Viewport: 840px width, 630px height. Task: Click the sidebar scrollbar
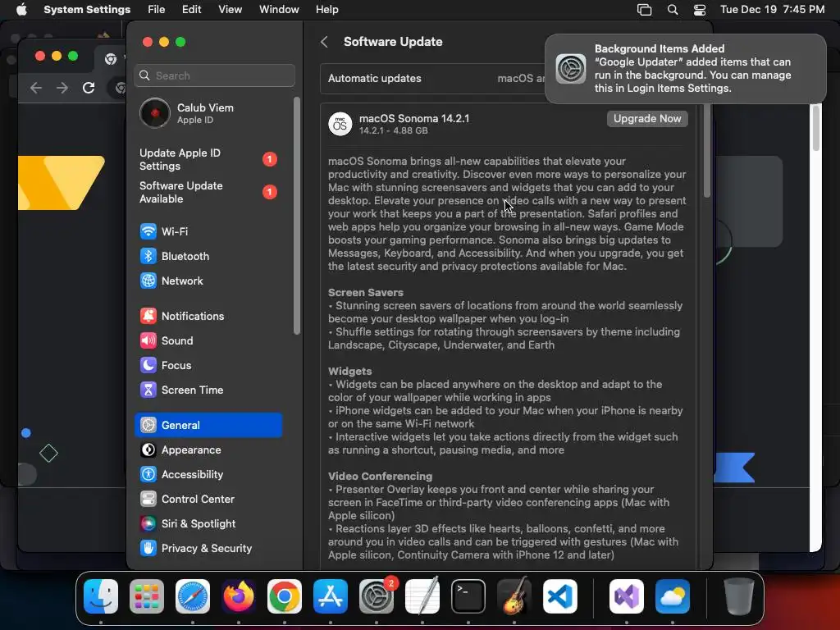point(297,216)
